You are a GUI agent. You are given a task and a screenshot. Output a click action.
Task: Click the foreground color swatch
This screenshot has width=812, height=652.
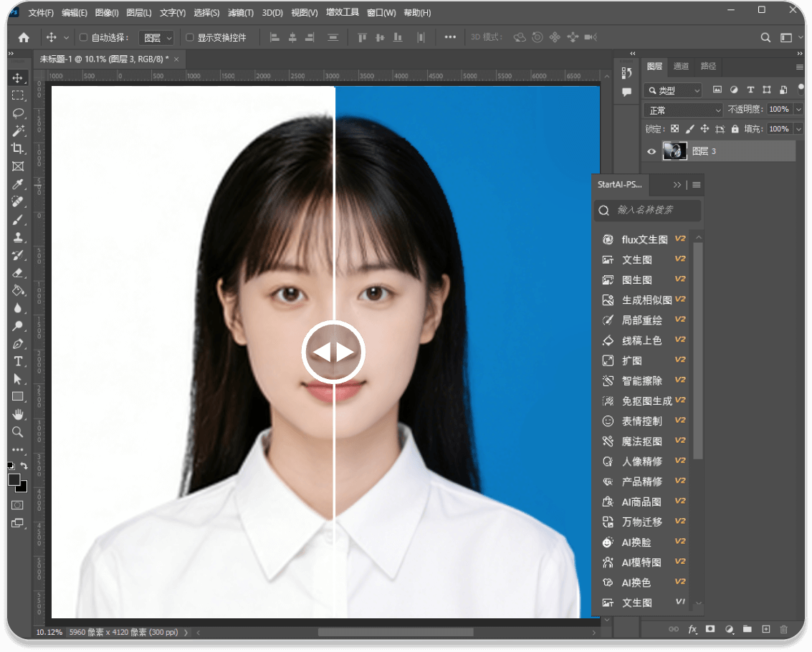coord(14,479)
